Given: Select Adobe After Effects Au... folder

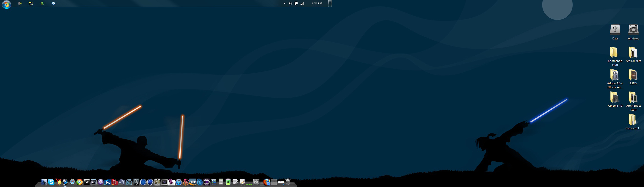Looking at the screenshot, I should tap(615, 79).
